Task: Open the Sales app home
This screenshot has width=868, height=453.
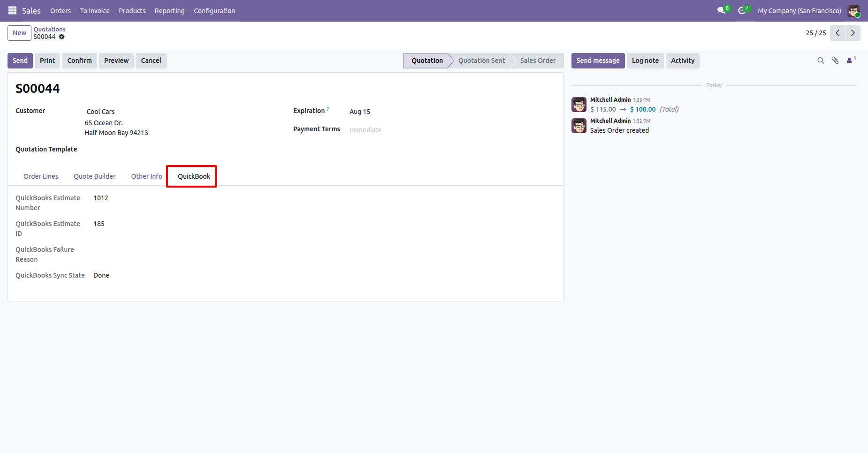Action: coord(31,10)
